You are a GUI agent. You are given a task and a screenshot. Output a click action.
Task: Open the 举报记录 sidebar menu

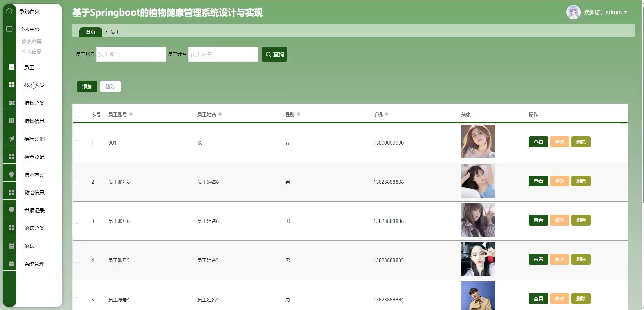tap(34, 210)
